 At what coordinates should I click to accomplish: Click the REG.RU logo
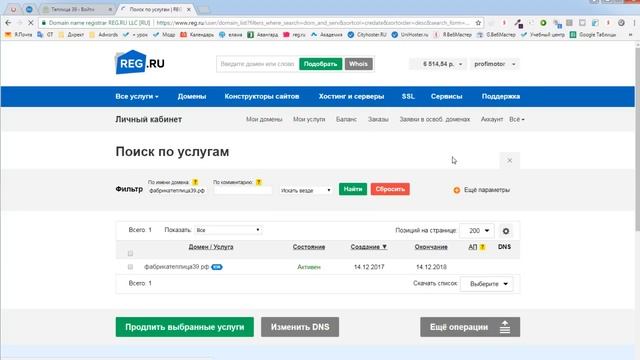click(x=140, y=62)
